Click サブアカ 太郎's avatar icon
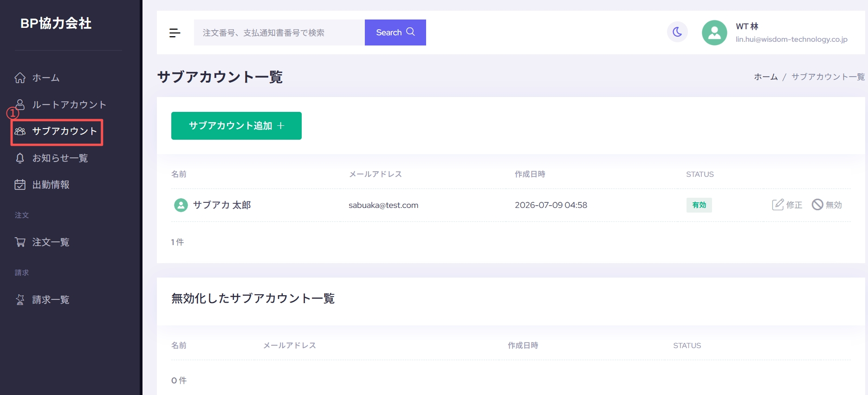The height and width of the screenshot is (395, 868). [181, 205]
